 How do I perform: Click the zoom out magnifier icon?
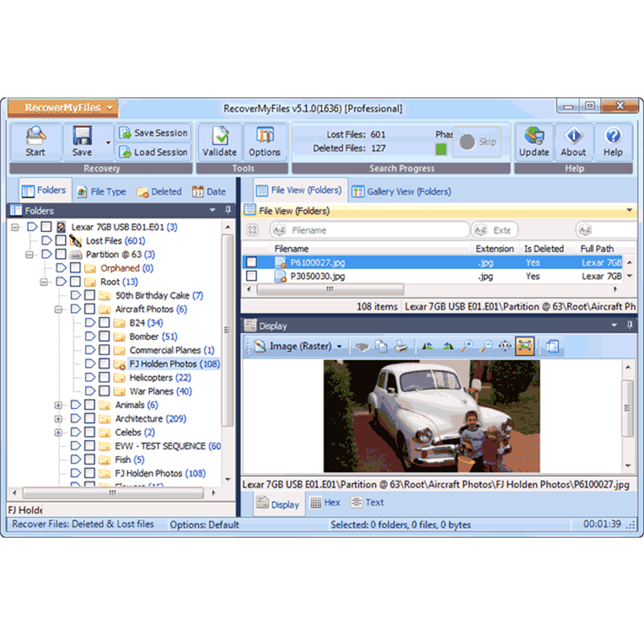[486, 346]
